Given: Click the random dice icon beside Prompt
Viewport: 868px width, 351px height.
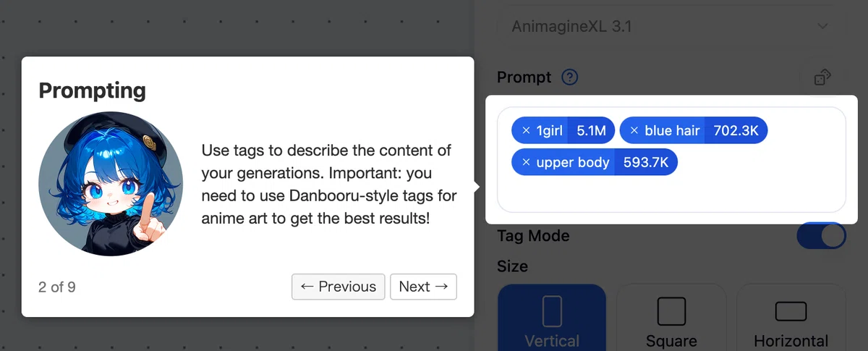Looking at the screenshot, I should pyautogui.click(x=822, y=77).
